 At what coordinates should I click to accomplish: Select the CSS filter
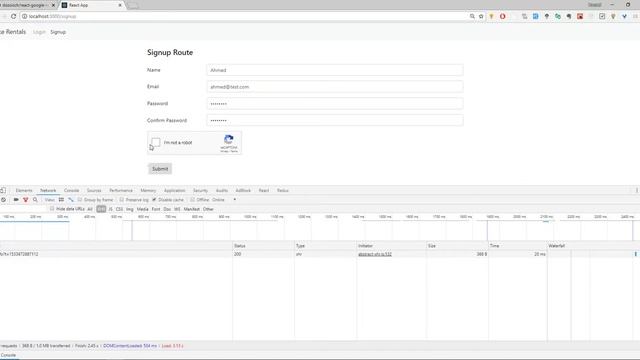pyautogui.click(x=119, y=209)
